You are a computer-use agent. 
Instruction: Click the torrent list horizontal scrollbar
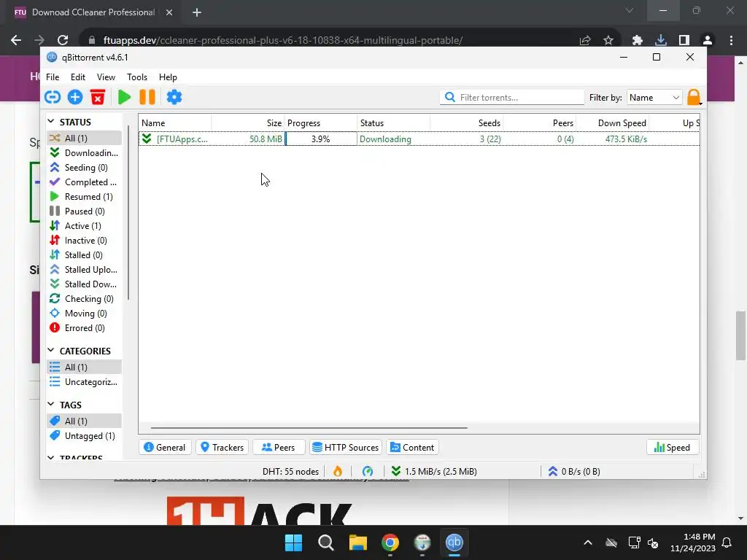pos(309,427)
